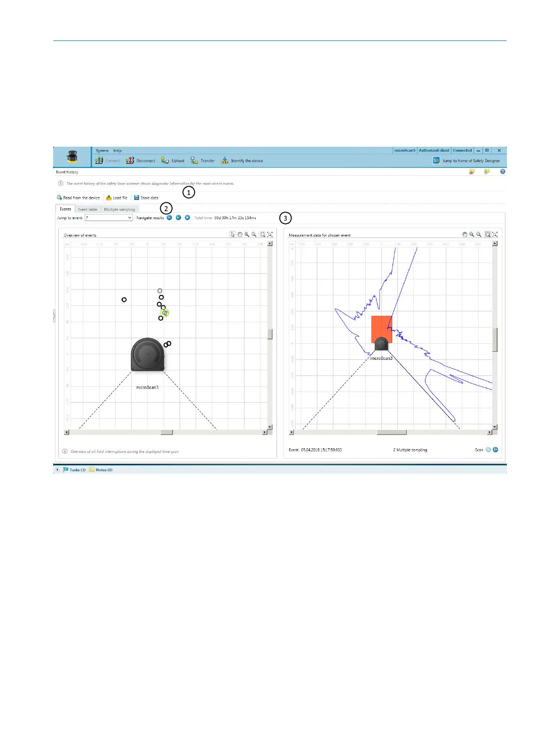Fit view in Overview of events
The width and height of the screenshot is (560, 745).
pos(270,234)
